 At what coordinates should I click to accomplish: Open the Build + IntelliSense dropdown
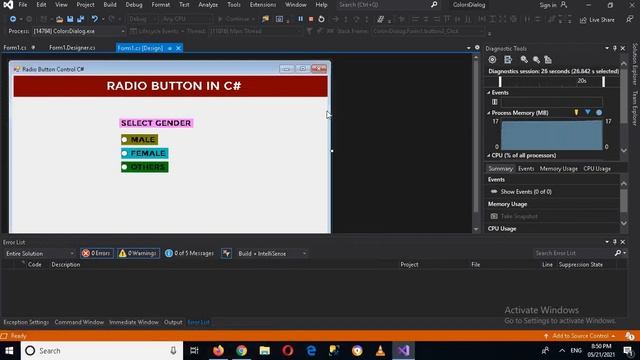pos(272,253)
